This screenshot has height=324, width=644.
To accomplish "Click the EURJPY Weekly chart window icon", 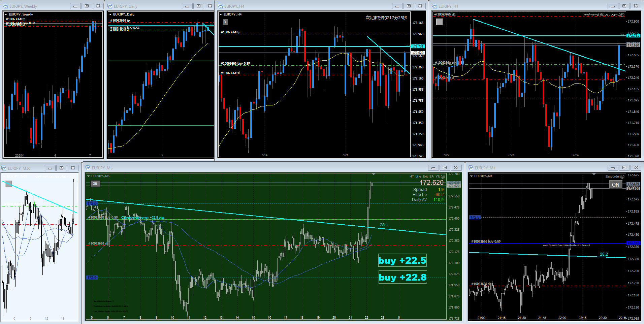I will click(5, 6).
